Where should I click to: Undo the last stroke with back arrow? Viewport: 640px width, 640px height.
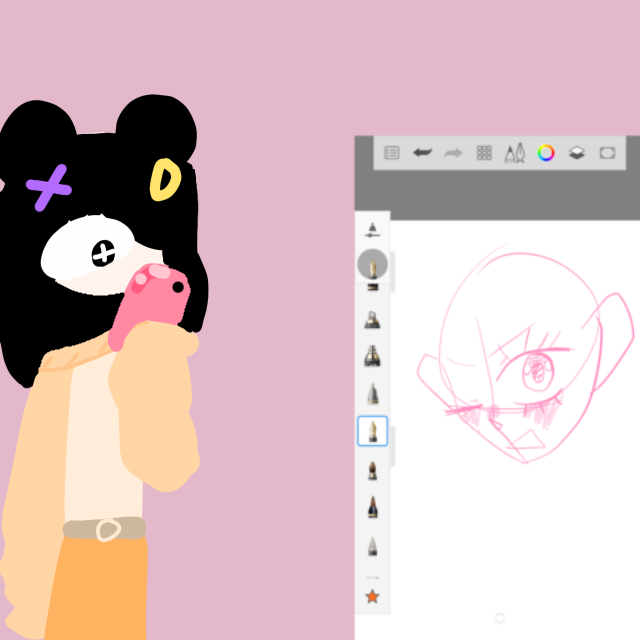click(422, 153)
